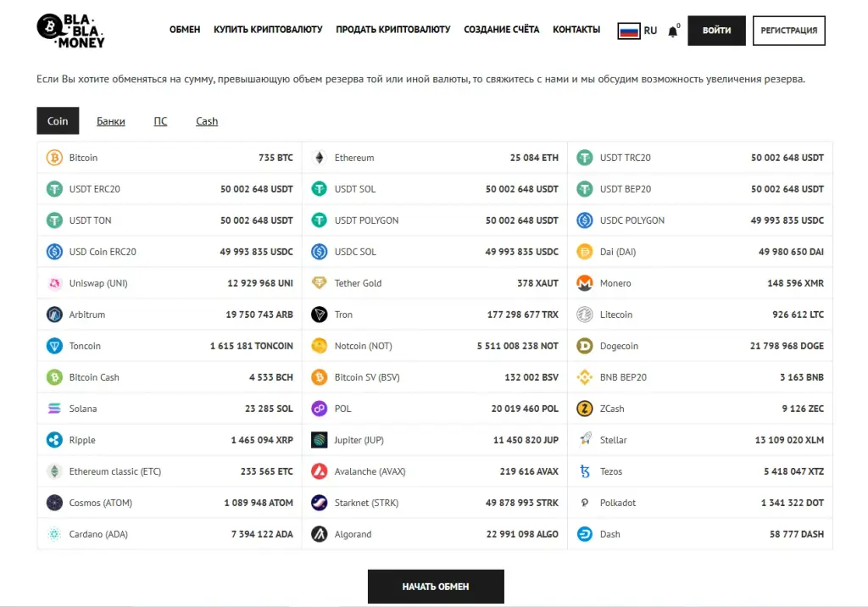Click the Avalanche red icon
Screen dimensions: 868x607
pos(320,471)
